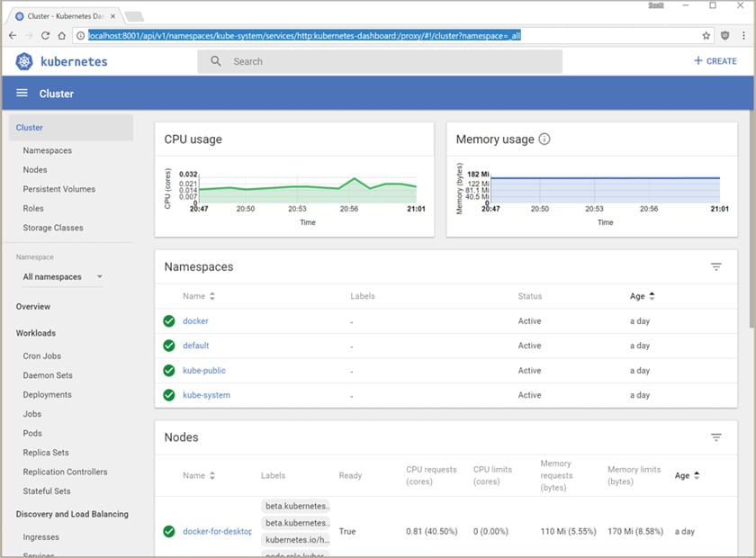Open the docker-for-desktop node link
The width and height of the screenshot is (756, 558).
pos(217,531)
